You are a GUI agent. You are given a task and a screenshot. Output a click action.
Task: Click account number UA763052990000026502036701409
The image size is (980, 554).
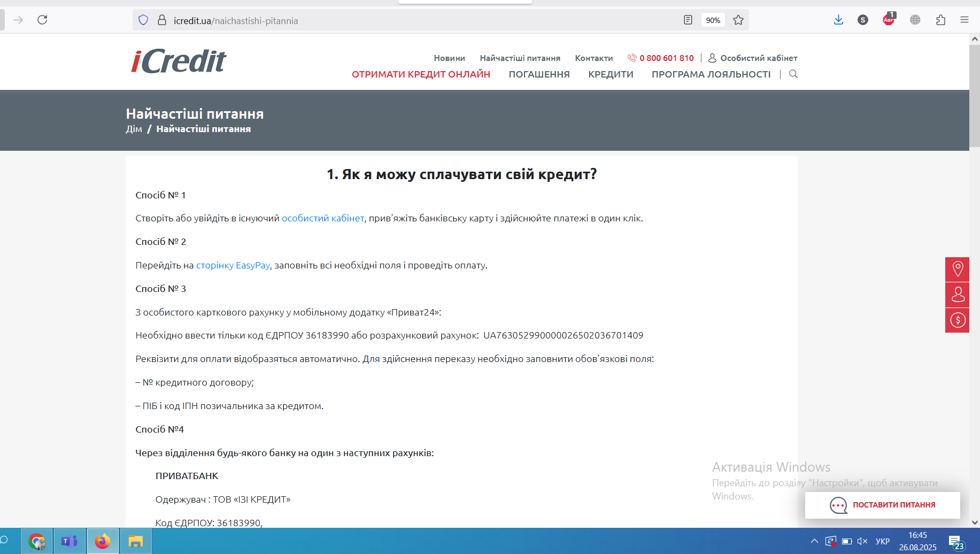pos(563,335)
